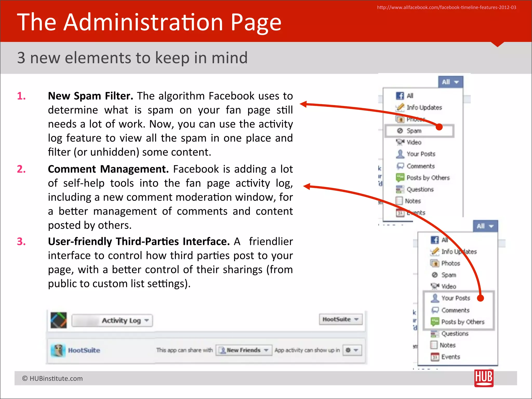Open the HootSuite dropdown button

pyautogui.click(x=341, y=319)
